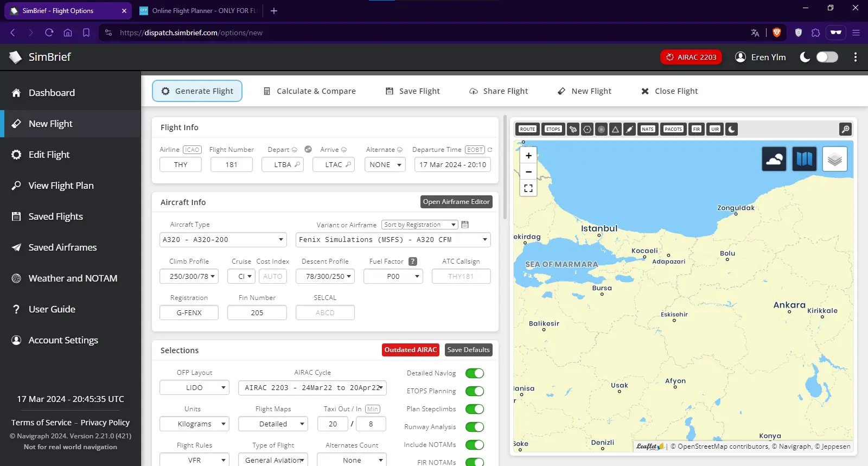This screenshot has height=466, width=868.
Task: Toggle the triangle waypoints overlay icon
Action: coord(615,129)
